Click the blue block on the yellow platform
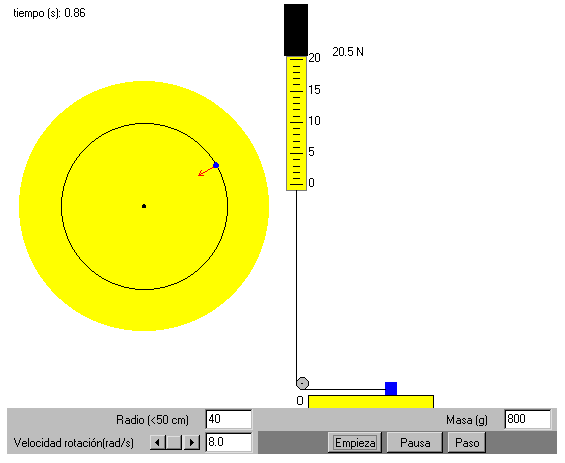 (391, 389)
